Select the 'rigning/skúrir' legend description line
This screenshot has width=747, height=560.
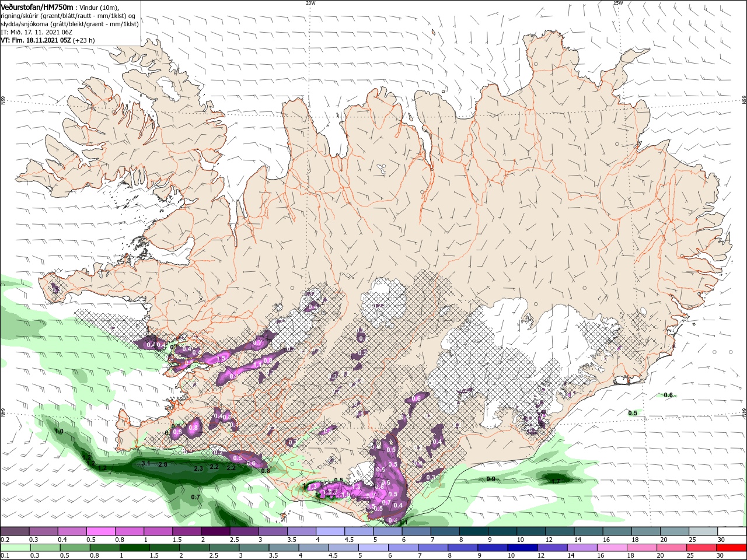pyautogui.click(x=69, y=16)
